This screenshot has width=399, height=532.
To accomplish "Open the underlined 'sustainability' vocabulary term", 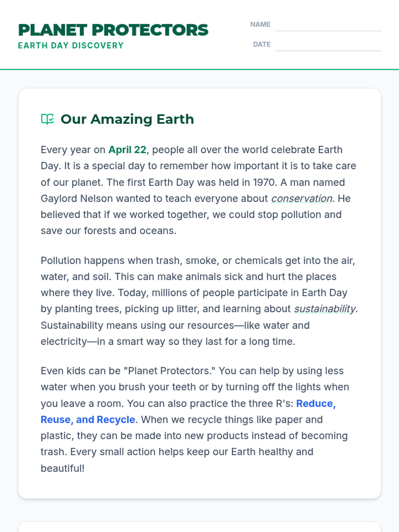I will tap(325, 309).
